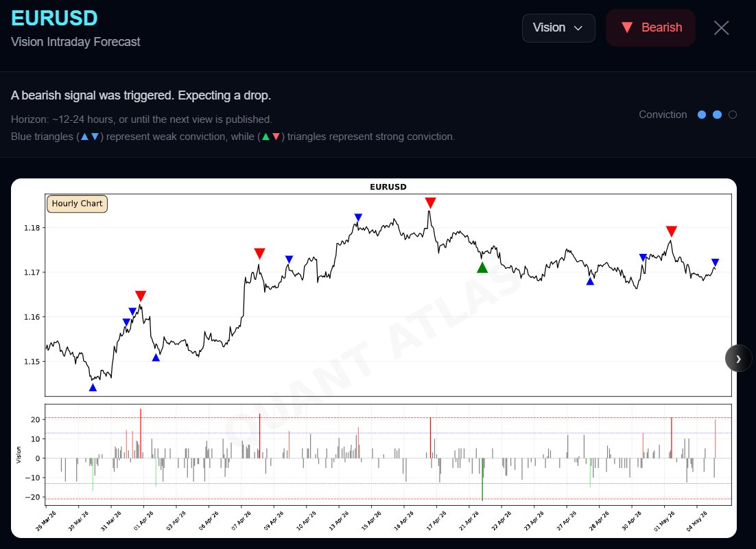756x549 pixels.
Task: Click the Vision Intraday Forecast subtitle
Action: (75, 42)
